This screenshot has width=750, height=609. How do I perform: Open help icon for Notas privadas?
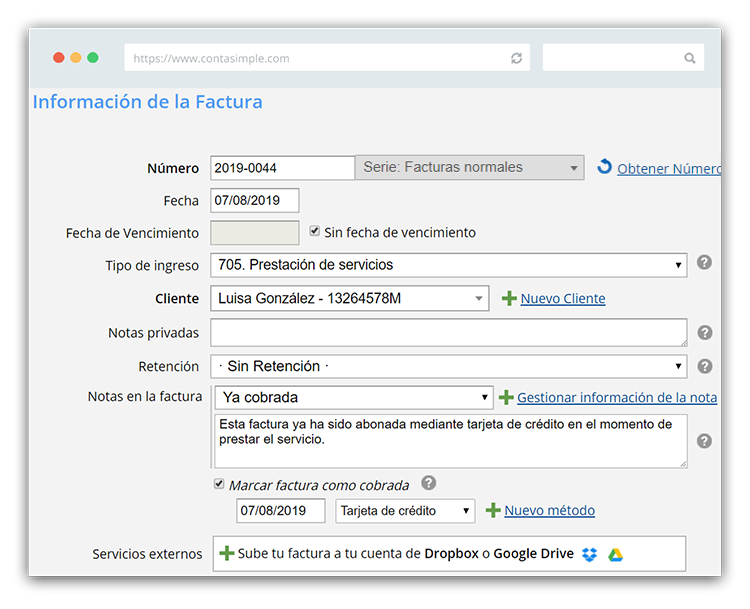pos(705,332)
